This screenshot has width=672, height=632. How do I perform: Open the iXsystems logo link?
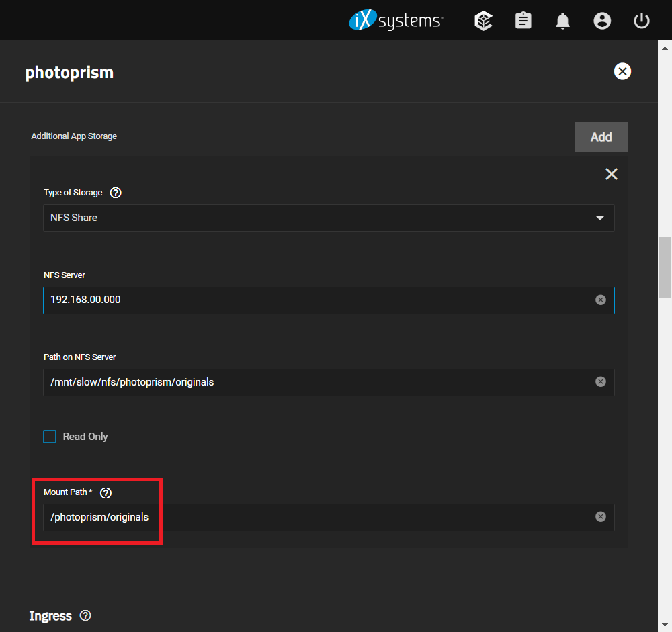pyautogui.click(x=396, y=20)
